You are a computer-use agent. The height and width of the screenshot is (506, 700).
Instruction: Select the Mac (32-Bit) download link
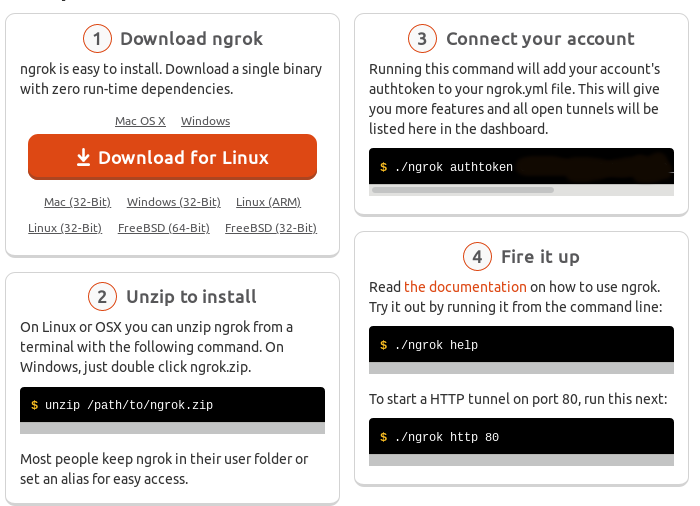click(77, 202)
